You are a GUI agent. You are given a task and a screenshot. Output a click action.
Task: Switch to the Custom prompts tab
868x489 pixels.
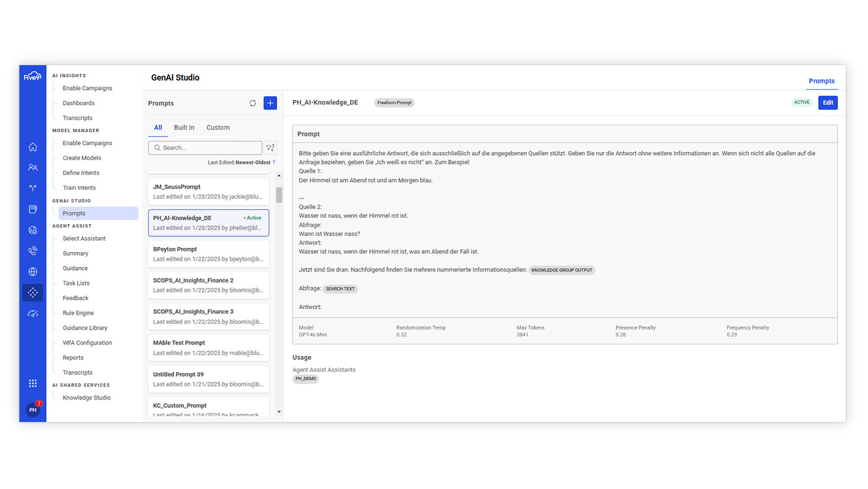coord(218,128)
